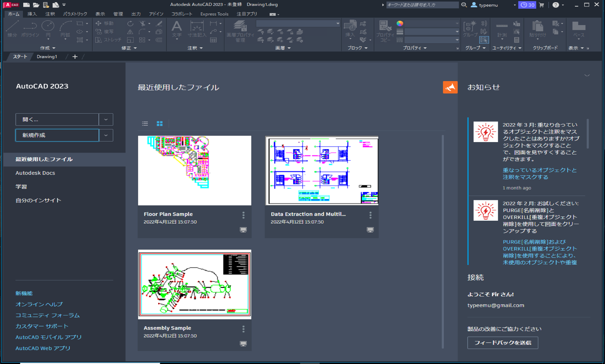Viewport: 605px width, 364px height.
Task: Open the AutoCAD Web アプリ link
Action: coord(43,348)
